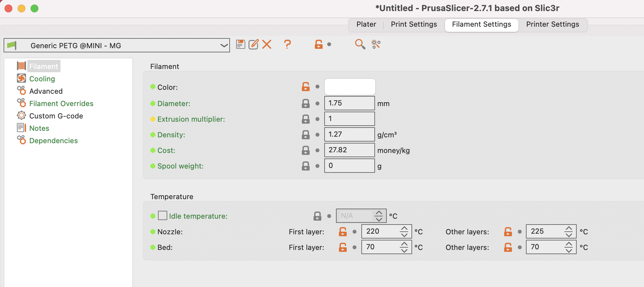
Task: Click the search magnifier icon
Action: [360, 44]
